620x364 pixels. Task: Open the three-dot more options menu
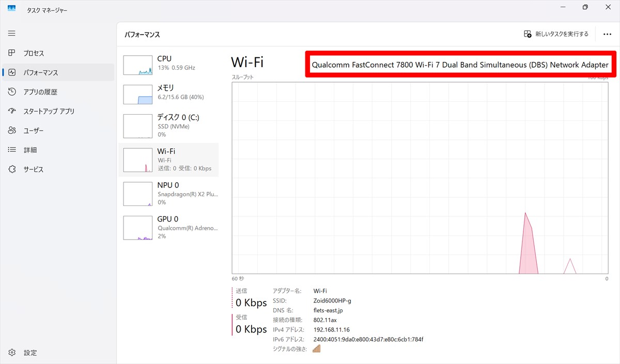click(607, 34)
